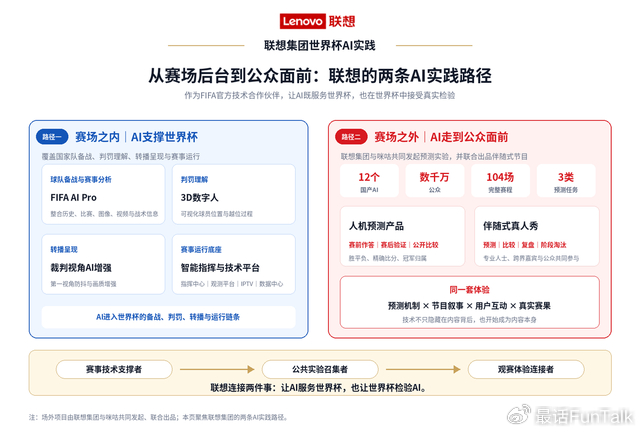Click the blue 路径一 pill badge
The image size is (640, 432).
[52, 137]
